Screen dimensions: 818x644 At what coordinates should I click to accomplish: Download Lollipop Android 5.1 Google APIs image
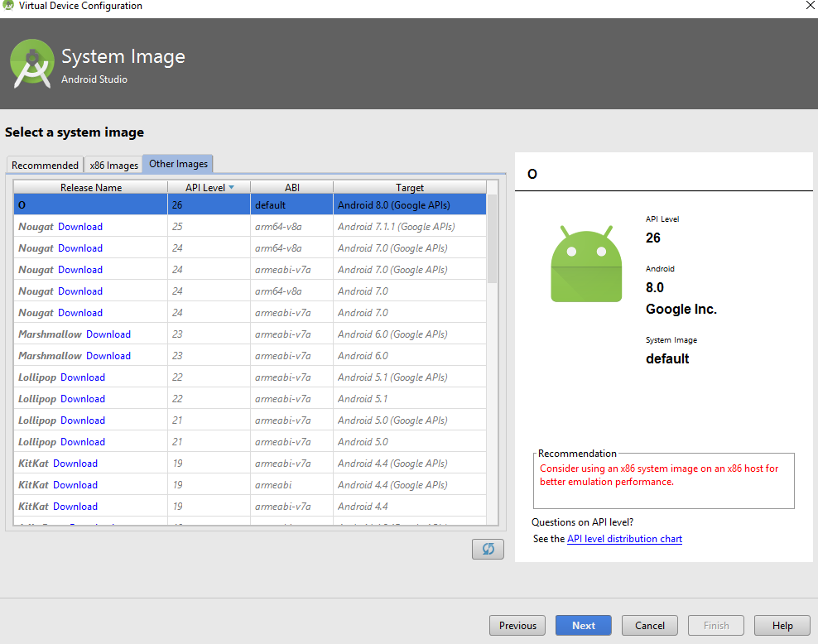tap(83, 377)
